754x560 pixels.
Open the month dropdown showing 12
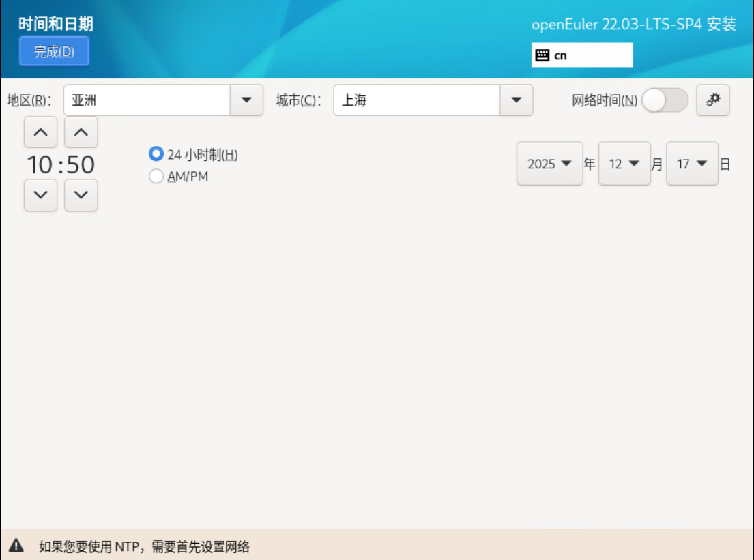[x=624, y=162]
